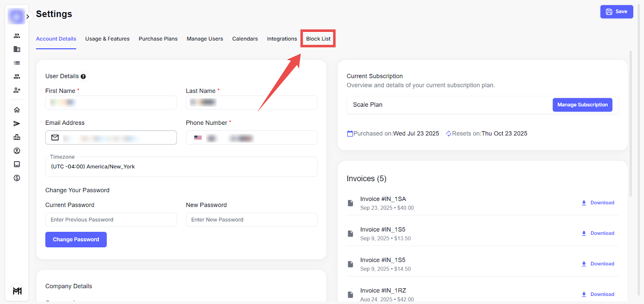
Task: Open the Timezone America/New_York selector
Action: (x=181, y=167)
